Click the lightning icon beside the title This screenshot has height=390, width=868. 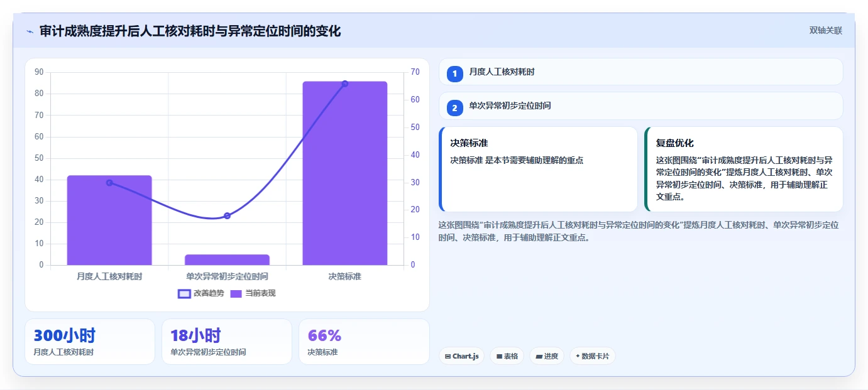click(x=30, y=31)
